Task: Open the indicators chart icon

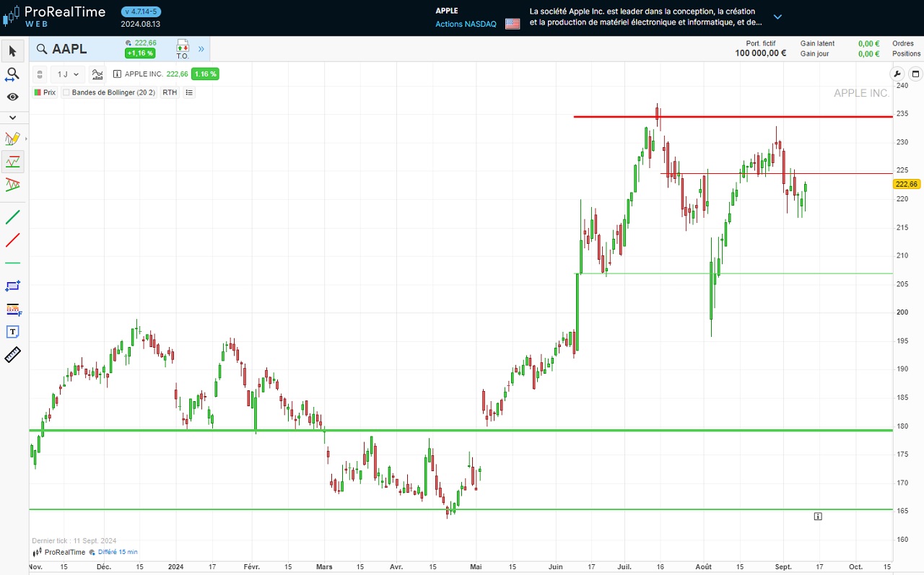Action: (x=97, y=74)
